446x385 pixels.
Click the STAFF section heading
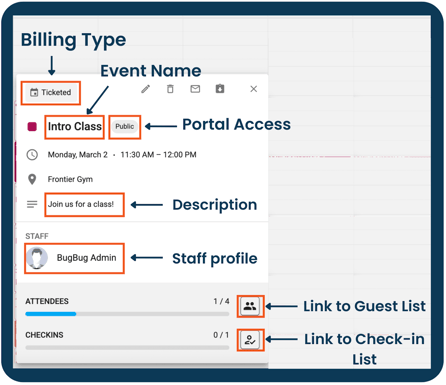[37, 236]
